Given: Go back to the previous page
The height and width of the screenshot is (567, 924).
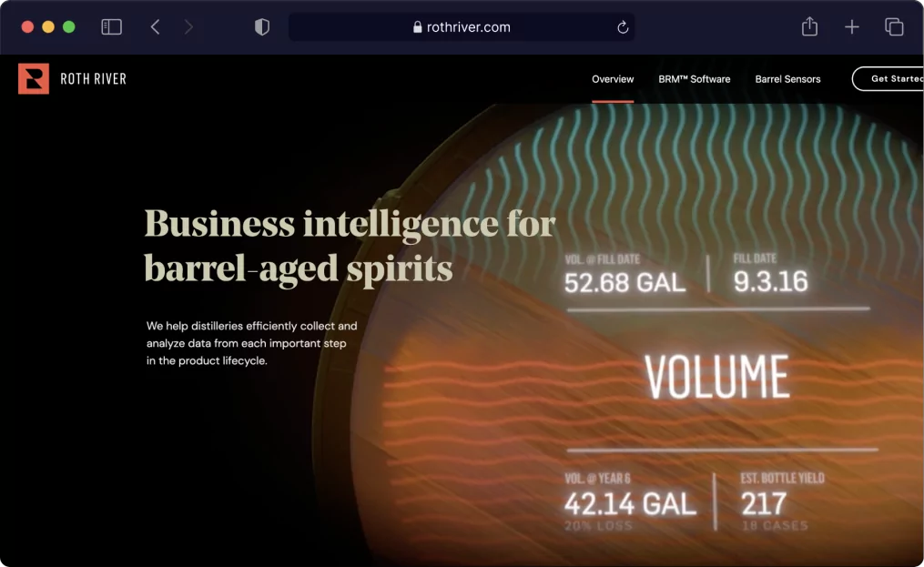Looking at the screenshot, I should 155,27.
